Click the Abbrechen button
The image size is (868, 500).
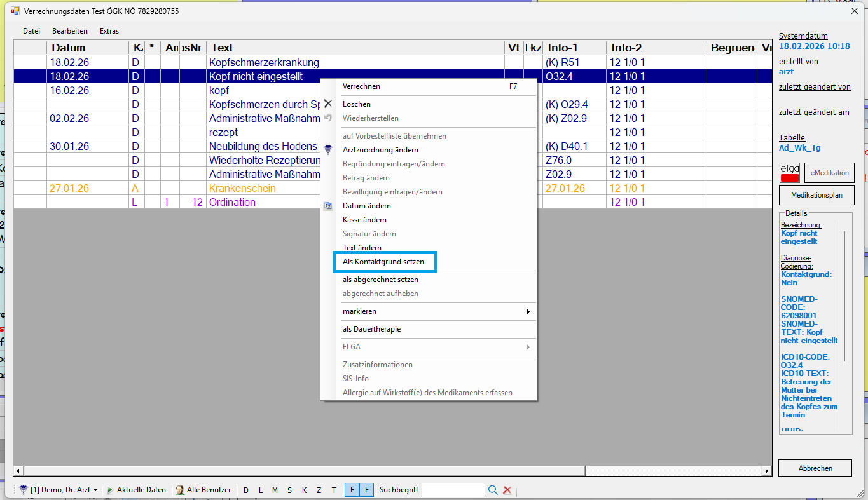click(815, 468)
